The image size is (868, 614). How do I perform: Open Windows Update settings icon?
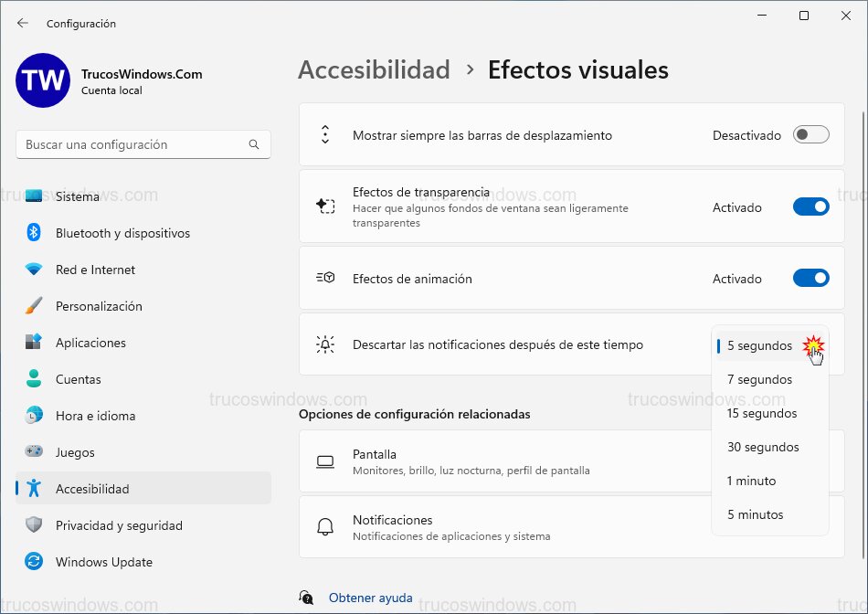click(x=37, y=562)
